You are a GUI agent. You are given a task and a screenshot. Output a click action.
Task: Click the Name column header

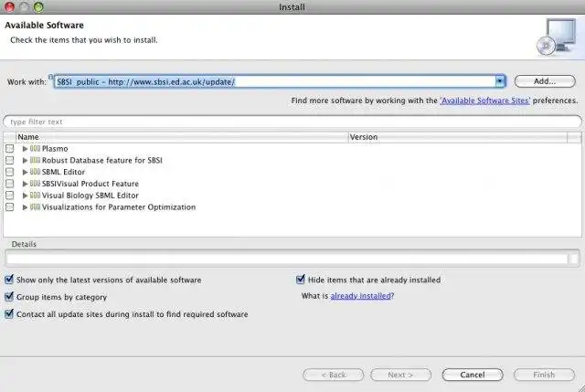[x=182, y=137]
